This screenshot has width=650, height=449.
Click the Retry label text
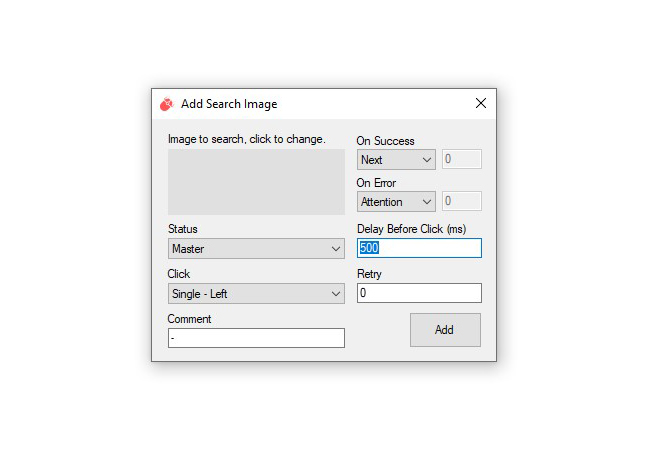coord(369,274)
